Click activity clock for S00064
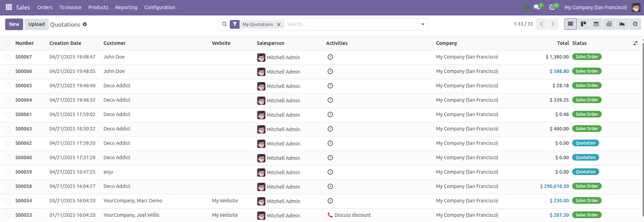The width and height of the screenshot is (644, 222). 330,100
